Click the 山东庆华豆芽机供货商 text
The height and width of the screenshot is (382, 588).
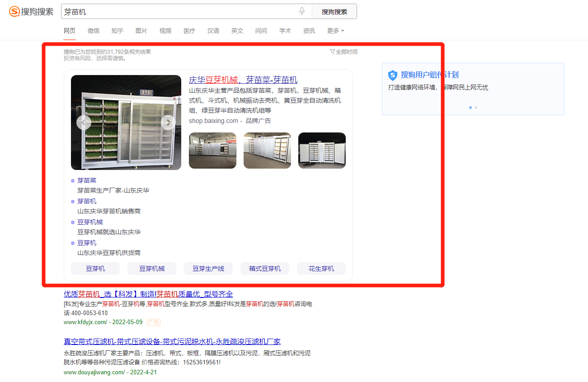pos(109,253)
